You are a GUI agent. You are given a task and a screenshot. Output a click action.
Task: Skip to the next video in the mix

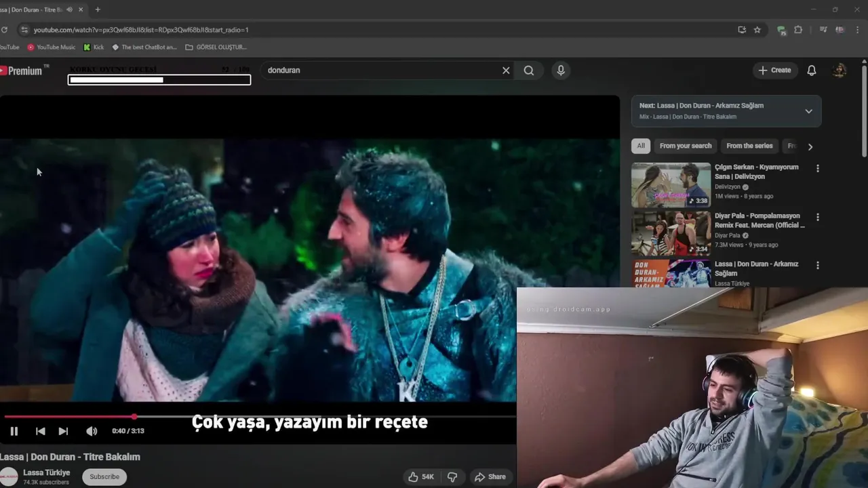[x=63, y=431]
